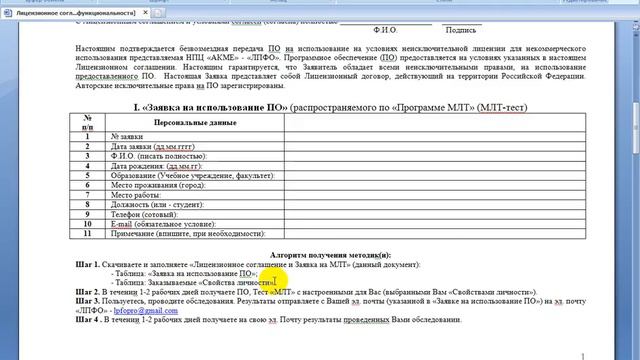The width and height of the screenshot is (640, 360).
Task: Click the line Таблица: «Заявка на использование ПО»
Action: [x=184, y=273]
